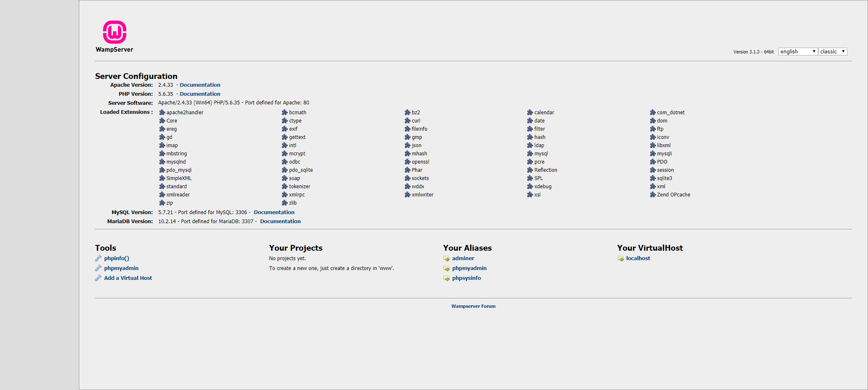This screenshot has width=868, height=390.
Task: Click the puzzle icon beside com_dotnet
Action: tap(653, 112)
